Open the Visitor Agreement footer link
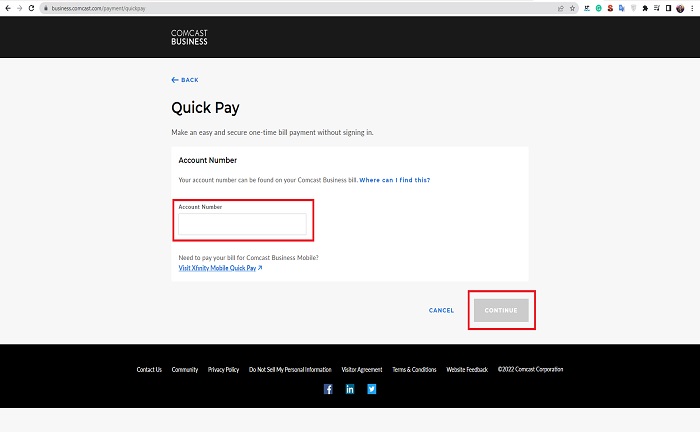The width and height of the screenshot is (700, 432). [x=362, y=370]
